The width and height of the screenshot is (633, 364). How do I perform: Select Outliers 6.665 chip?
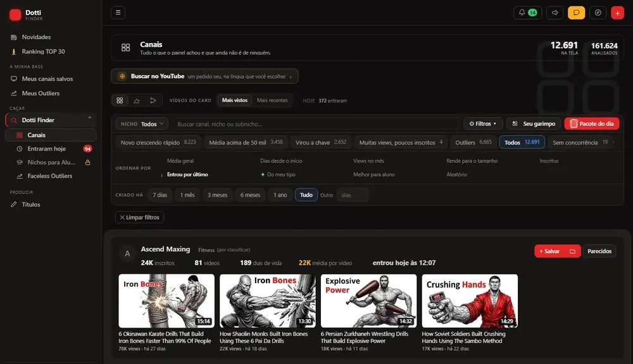pos(473,142)
